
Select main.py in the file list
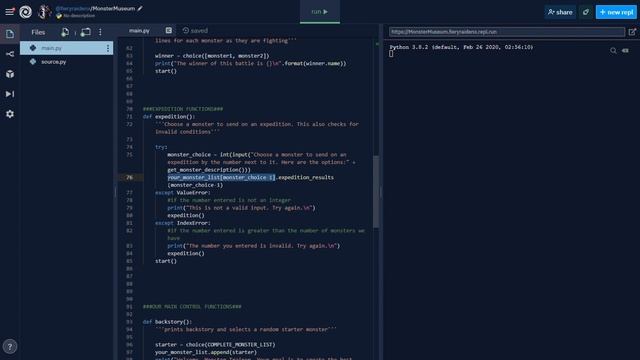(x=67, y=48)
